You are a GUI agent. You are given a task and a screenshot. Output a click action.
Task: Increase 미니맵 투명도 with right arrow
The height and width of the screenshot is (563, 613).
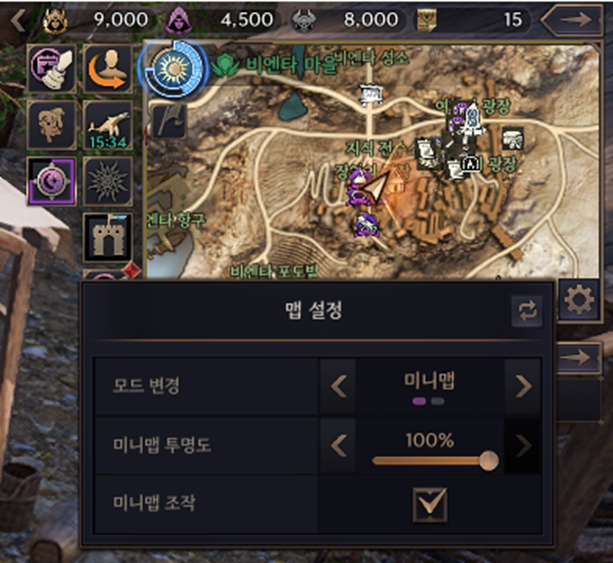click(x=523, y=446)
